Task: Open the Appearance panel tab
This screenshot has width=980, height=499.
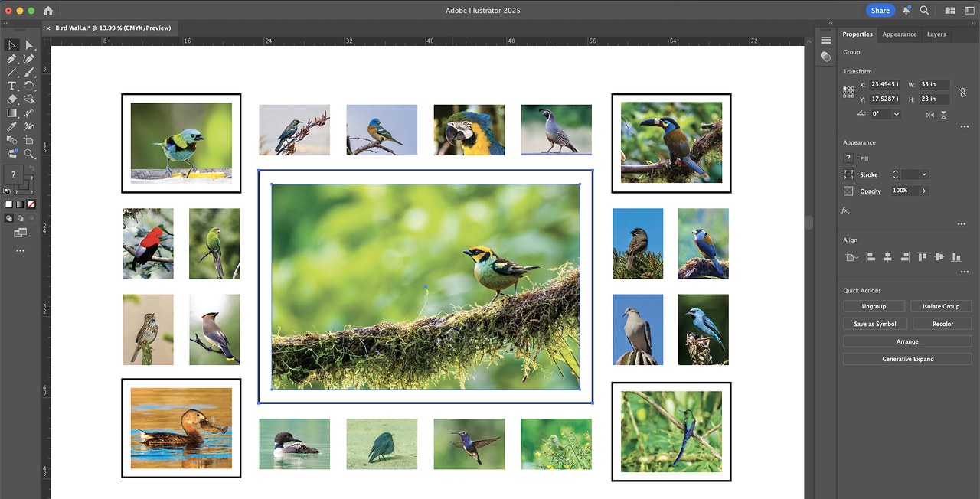Action: (899, 34)
